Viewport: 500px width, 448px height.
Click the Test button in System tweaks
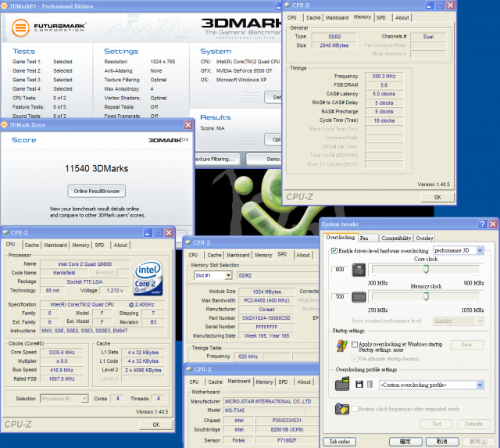[x=436, y=424]
